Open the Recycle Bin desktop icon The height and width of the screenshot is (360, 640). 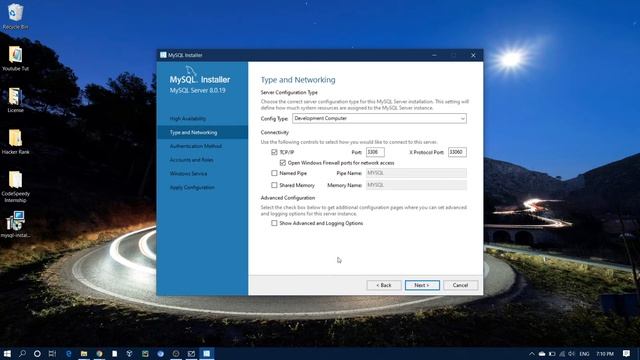point(16,16)
